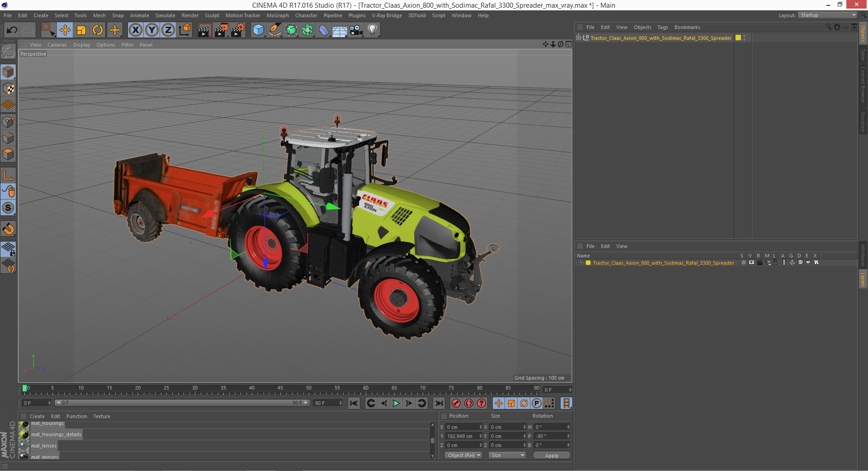The height and width of the screenshot is (471, 868).
Task: Open Object Manager Tags menu
Action: tap(663, 27)
